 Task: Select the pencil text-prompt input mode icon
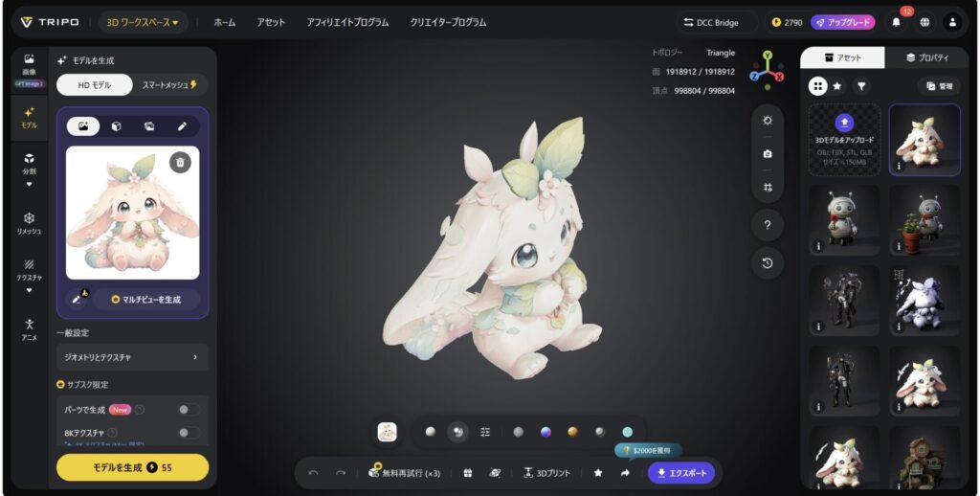click(182, 126)
